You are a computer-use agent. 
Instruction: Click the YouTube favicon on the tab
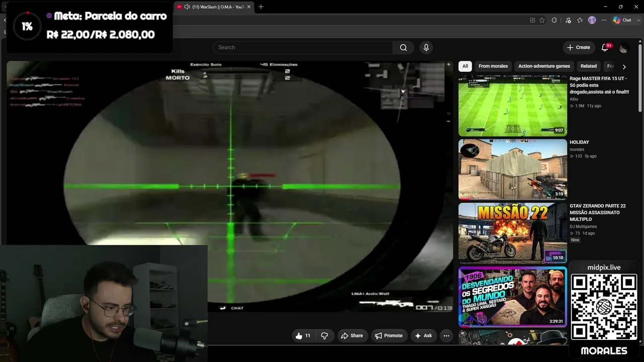click(179, 7)
